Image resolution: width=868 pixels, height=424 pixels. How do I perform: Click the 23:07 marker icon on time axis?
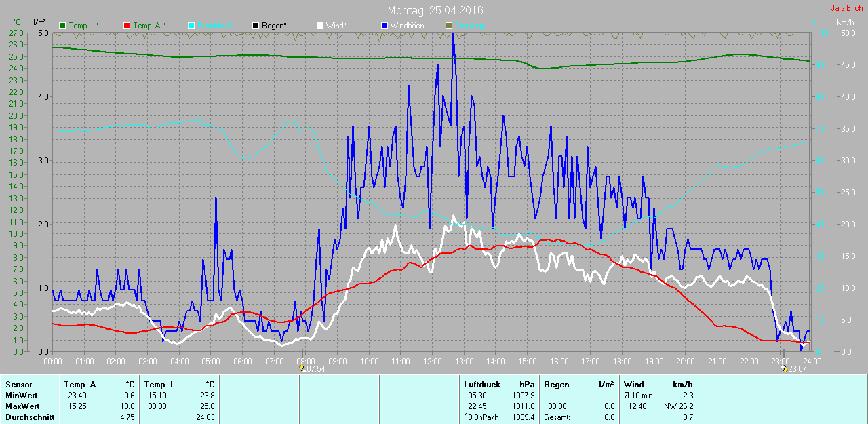(x=785, y=369)
